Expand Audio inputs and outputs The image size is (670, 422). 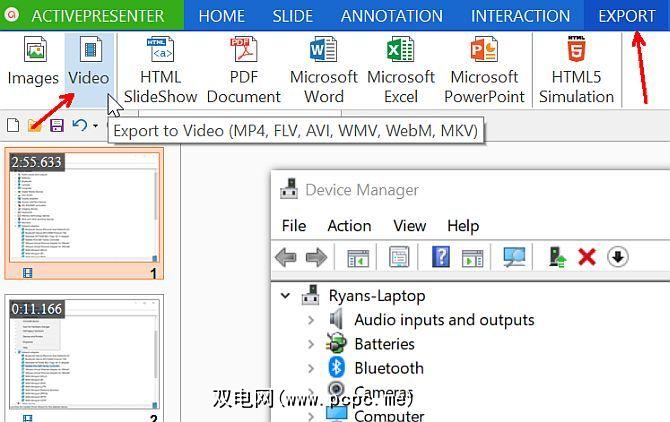point(311,319)
